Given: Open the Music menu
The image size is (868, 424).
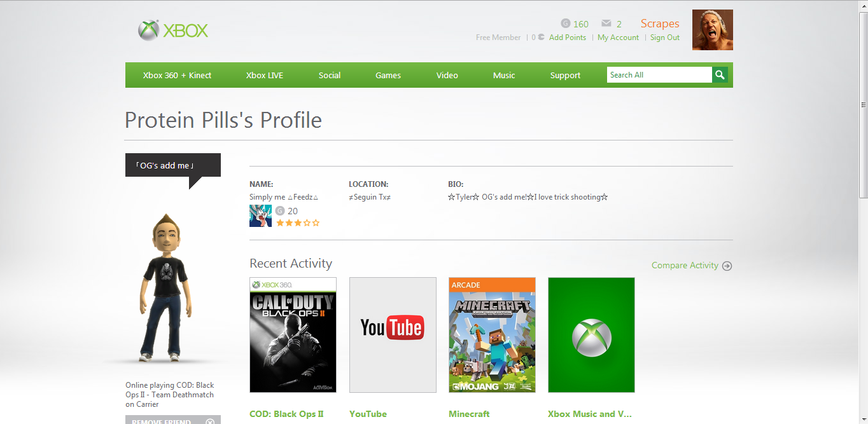Looking at the screenshot, I should (504, 75).
